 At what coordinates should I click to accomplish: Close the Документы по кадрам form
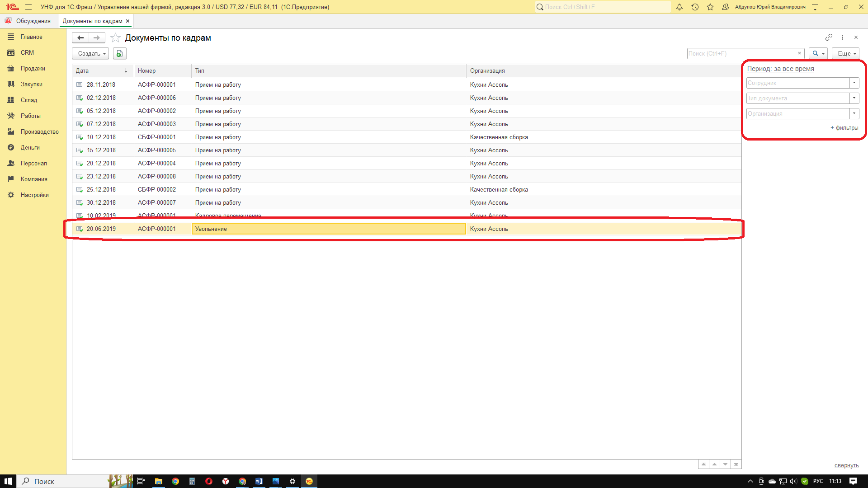[856, 37]
